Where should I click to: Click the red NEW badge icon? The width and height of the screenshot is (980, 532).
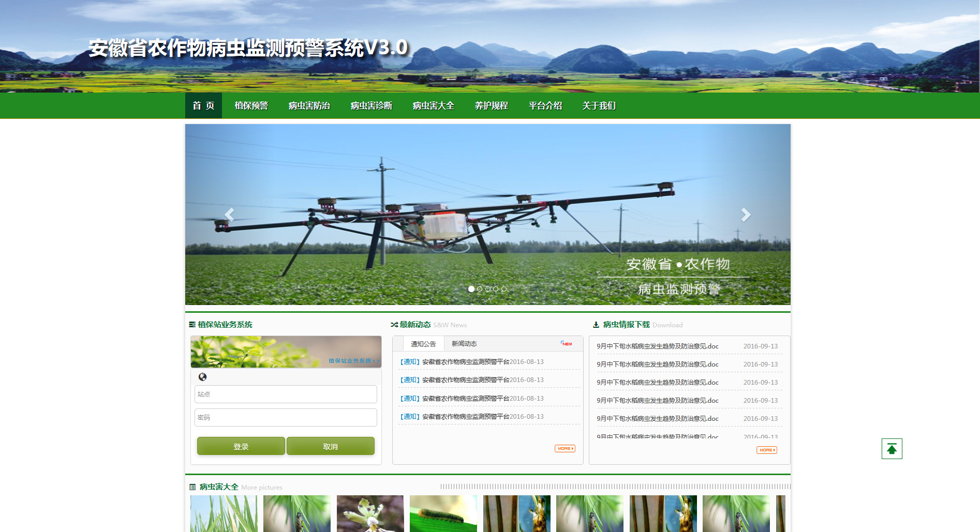pyautogui.click(x=567, y=344)
